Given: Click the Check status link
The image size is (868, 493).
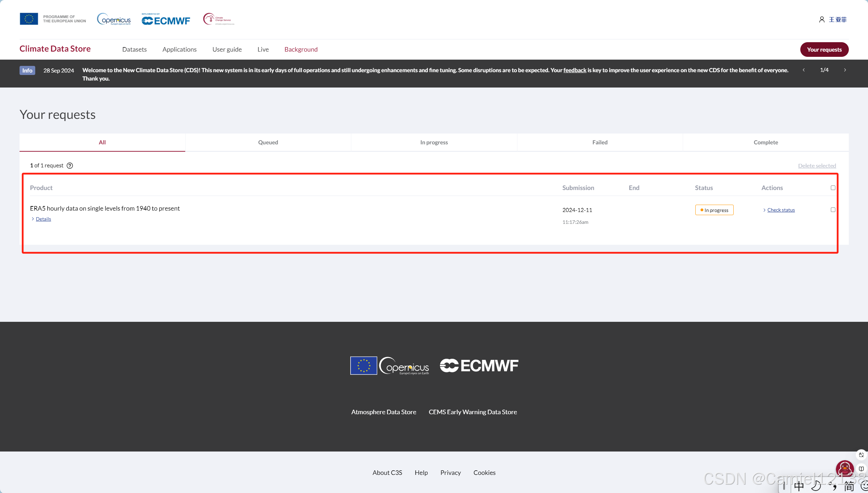Looking at the screenshot, I should click(781, 210).
